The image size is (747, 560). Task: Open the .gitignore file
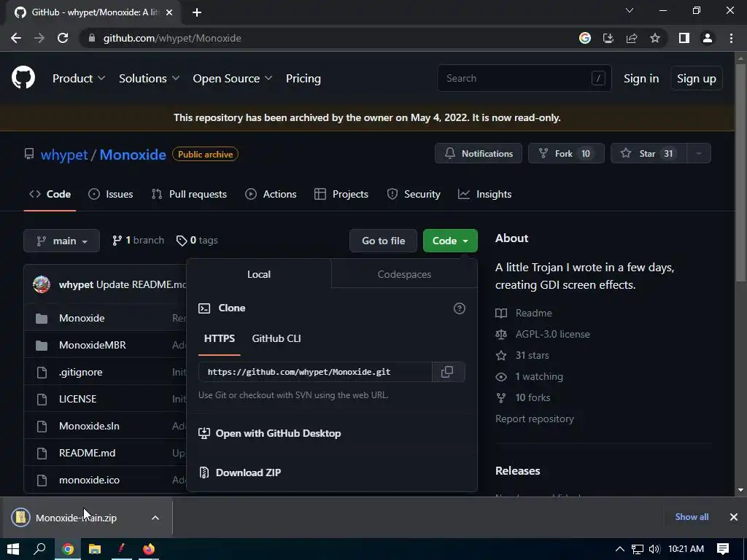click(80, 373)
